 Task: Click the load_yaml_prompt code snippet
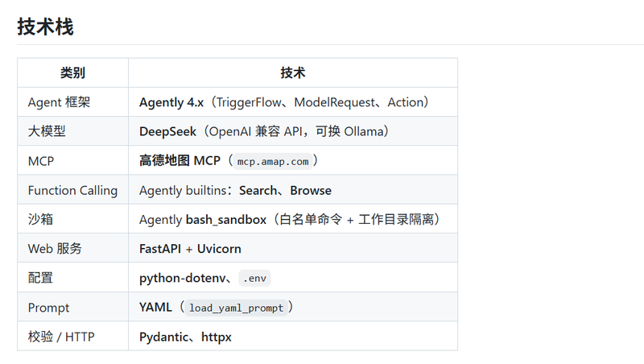click(236, 308)
